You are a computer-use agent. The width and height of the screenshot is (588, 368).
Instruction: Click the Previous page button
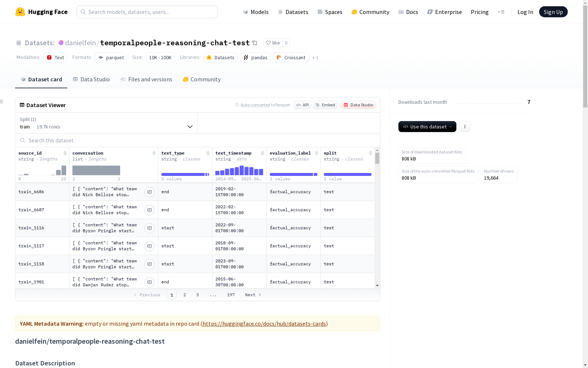pos(147,295)
